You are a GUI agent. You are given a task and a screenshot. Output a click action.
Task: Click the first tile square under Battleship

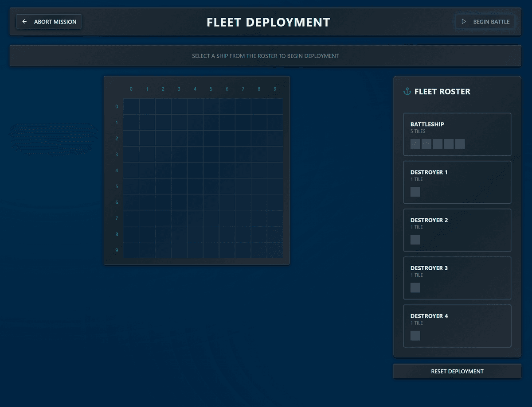click(415, 143)
